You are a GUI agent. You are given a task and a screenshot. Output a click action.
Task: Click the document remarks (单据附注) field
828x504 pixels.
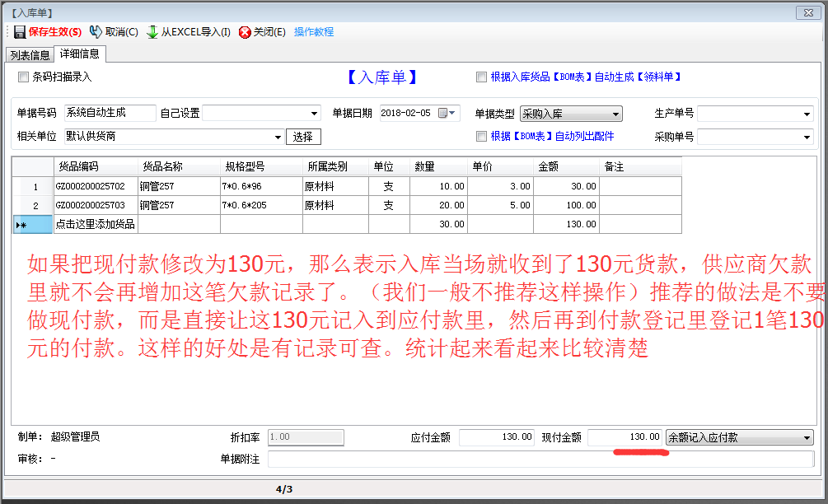pos(540,459)
